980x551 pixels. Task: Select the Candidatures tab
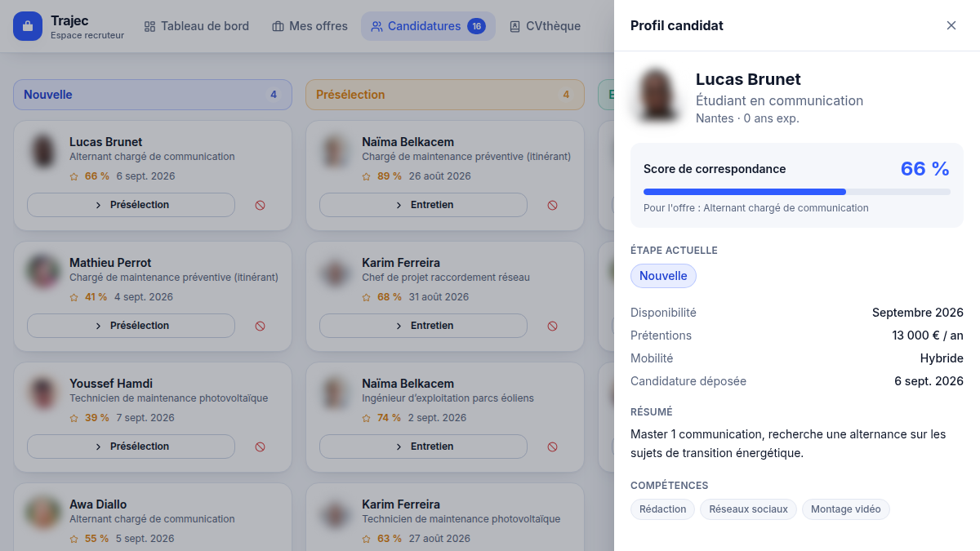(x=428, y=26)
